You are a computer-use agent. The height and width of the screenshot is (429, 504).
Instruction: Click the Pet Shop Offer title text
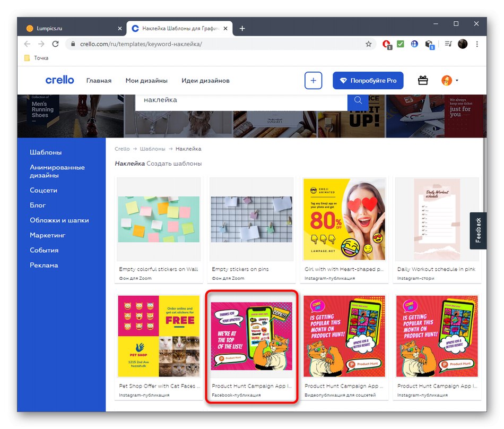[x=160, y=386]
